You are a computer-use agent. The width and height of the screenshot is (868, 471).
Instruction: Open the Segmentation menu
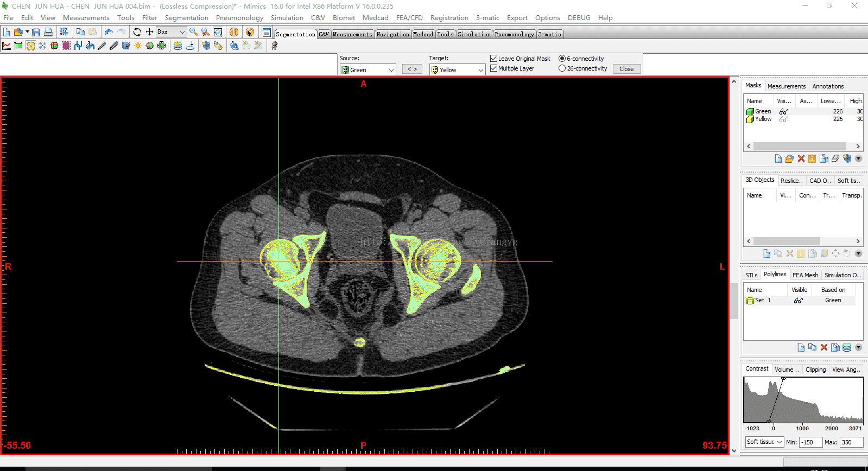[186, 18]
